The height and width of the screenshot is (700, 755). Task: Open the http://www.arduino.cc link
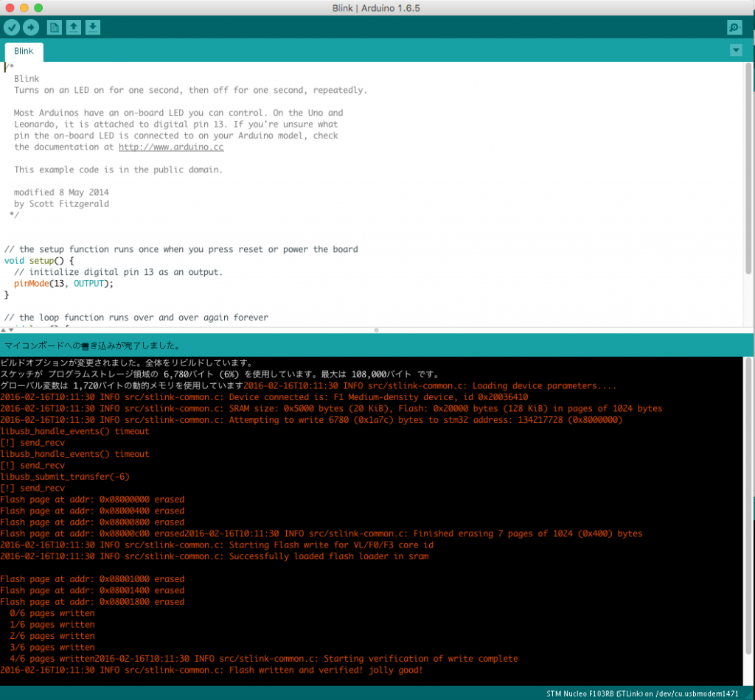(170, 147)
